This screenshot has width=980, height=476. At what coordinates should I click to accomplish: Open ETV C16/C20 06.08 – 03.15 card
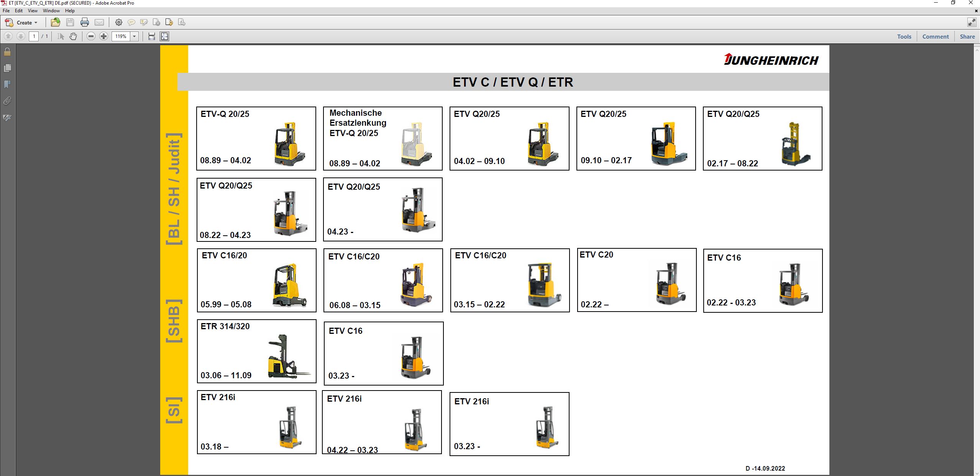(x=383, y=280)
